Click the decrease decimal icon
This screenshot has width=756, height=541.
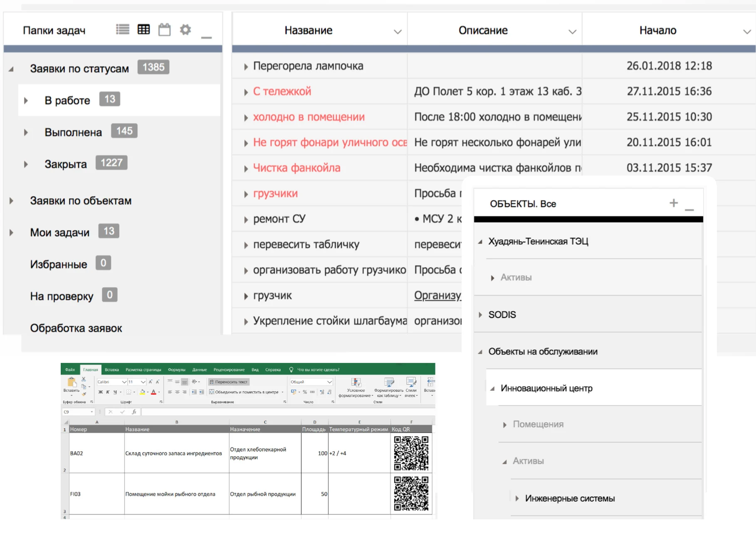pyautogui.click(x=329, y=392)
